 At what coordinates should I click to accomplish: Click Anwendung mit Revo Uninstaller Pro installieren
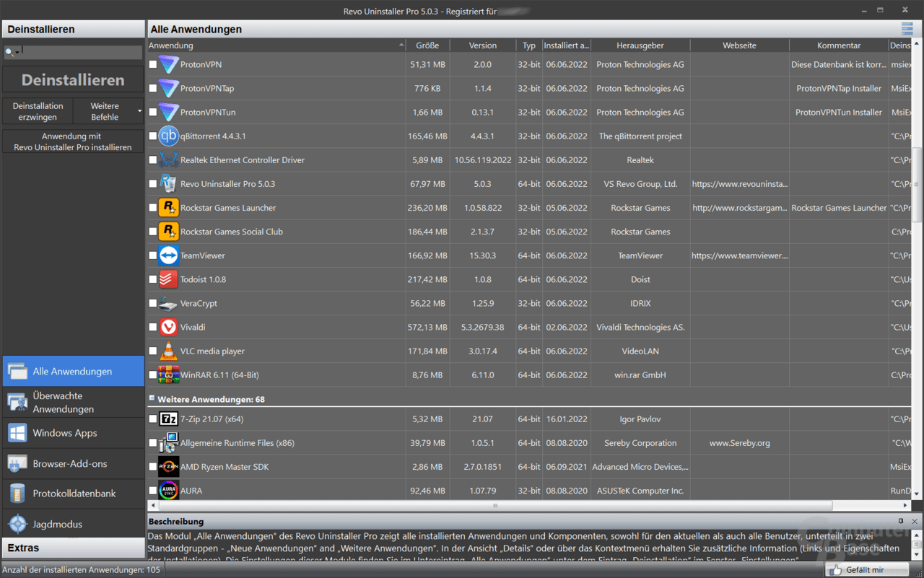click(x=73, y=141)
